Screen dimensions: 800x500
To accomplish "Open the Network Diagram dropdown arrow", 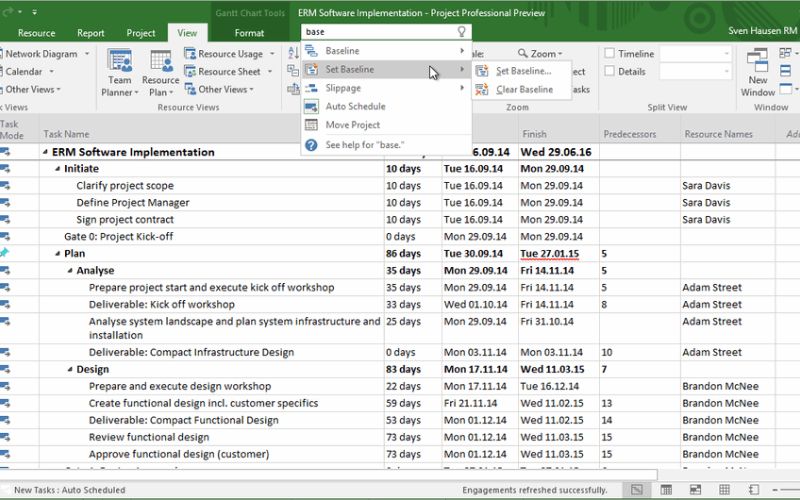I will [87, 54].
